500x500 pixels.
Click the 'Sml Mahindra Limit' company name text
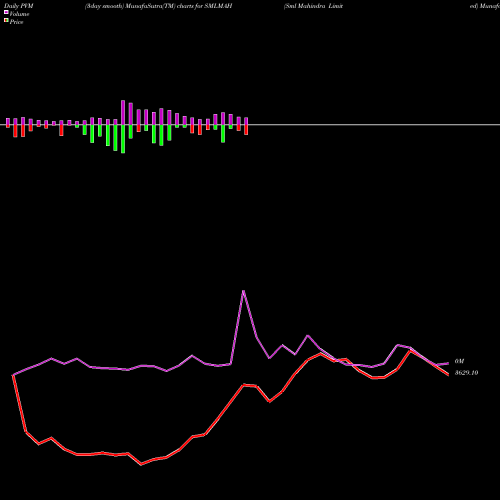[313, 6]
